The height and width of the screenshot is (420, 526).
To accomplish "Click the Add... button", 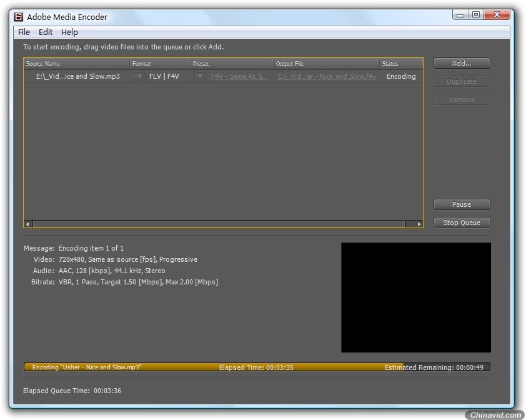I will pos(462,63).
